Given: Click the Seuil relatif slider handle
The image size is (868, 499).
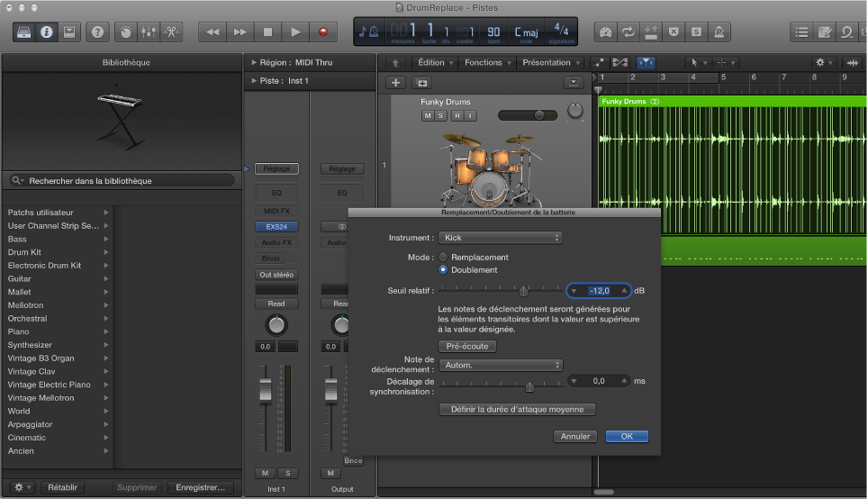Looking at the screenshot, I should point(523,291).
